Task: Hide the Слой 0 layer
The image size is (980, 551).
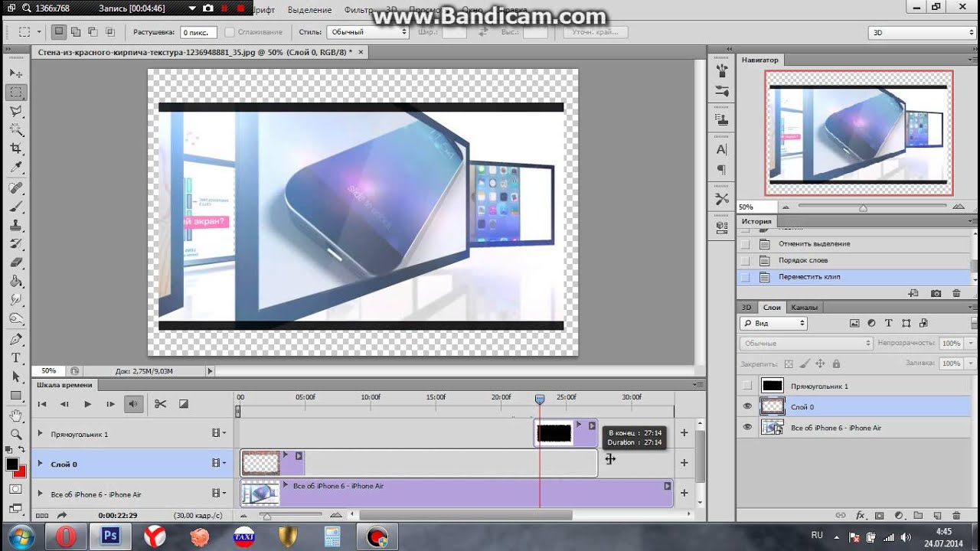Action: [x=748, y=406]
